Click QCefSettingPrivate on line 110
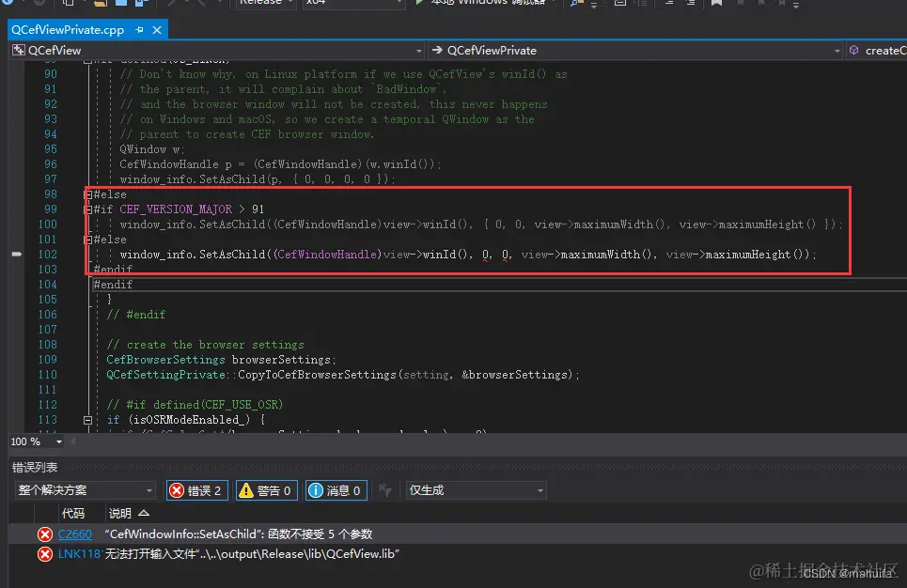This screenshot has height=588, width=907. point(165,375)
